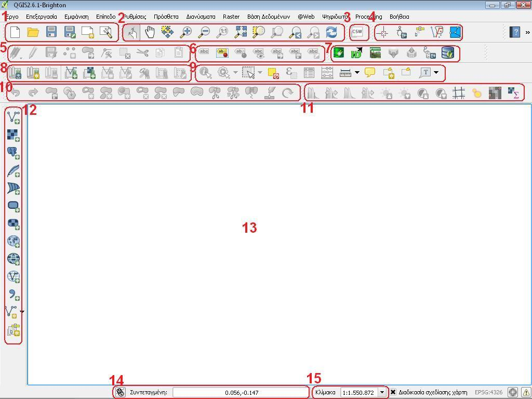Open the scale combo box dropdown

click(382, 392)
